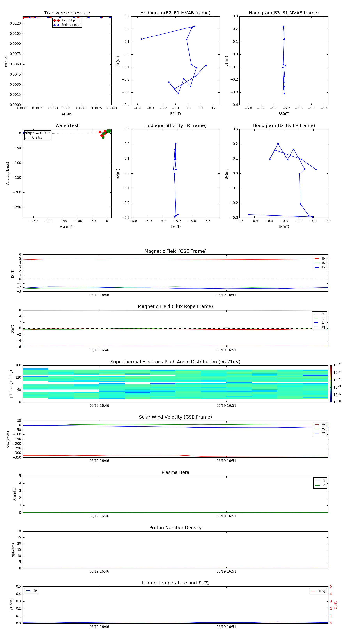Click '1st half path' legend entry
Image resolution: width=351 pixels, height=644 pixels.
pos(66,20)
